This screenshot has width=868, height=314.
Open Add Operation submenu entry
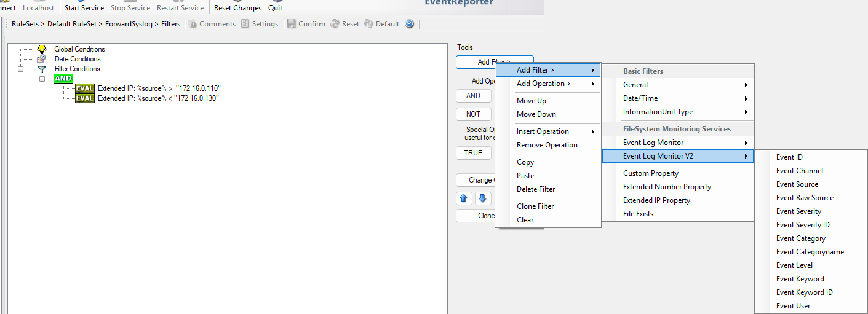(x=548, y=84)
